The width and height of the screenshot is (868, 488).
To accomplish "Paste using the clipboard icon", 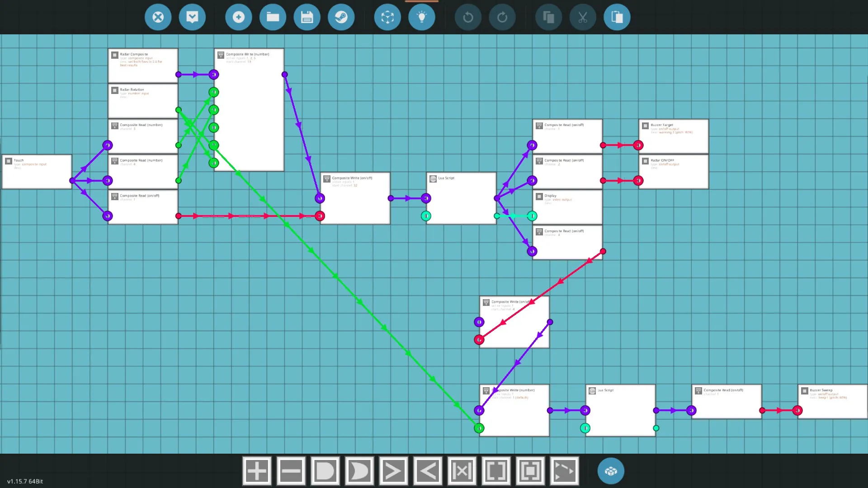I will pyautogui.click(x=617, y=17).
